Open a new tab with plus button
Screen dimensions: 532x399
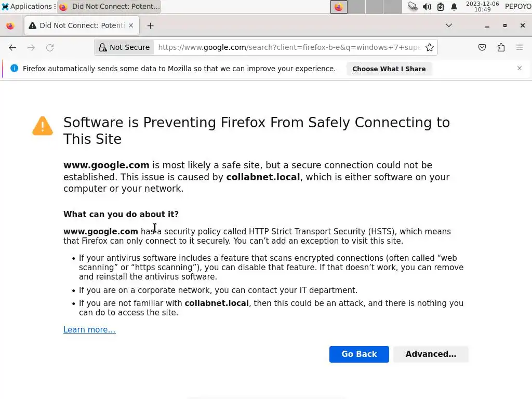coord(150,25)
